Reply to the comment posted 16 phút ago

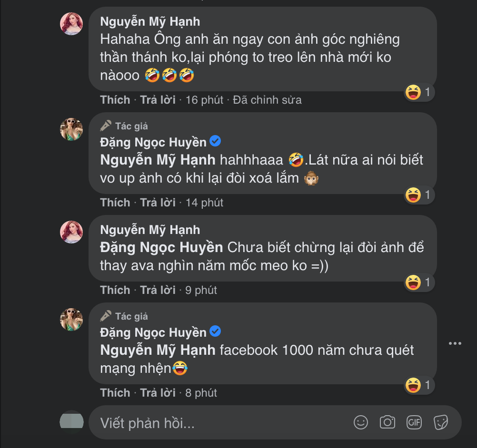tap(158, 100)
